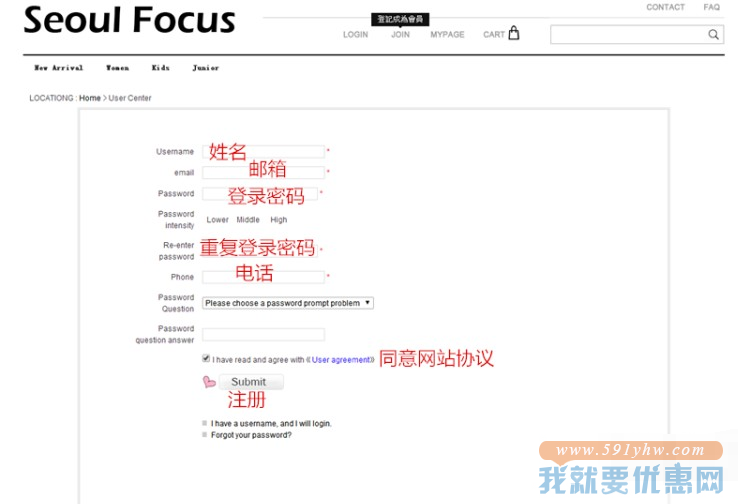Select the Junior category
This screenshot has width=738, height=504.
coord(206,68)
